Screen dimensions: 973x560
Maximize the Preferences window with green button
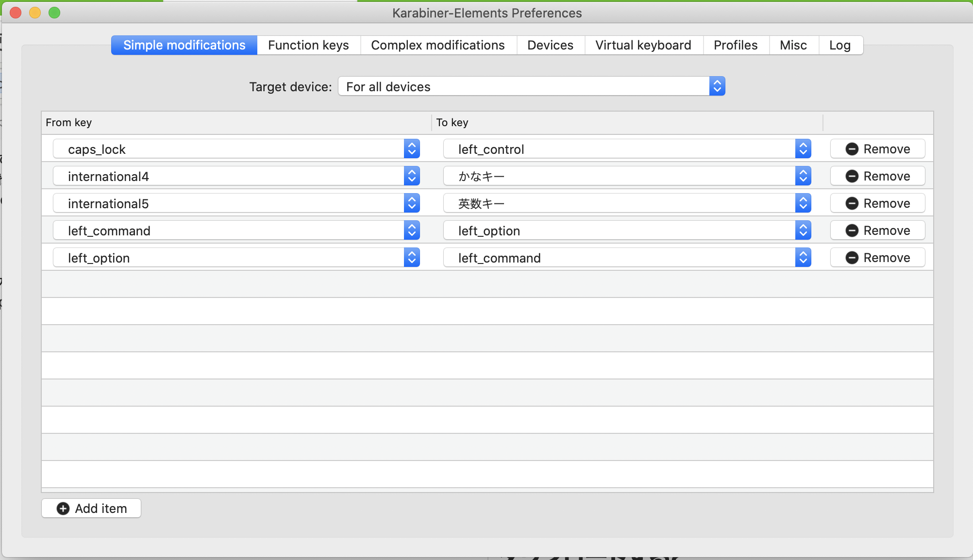click(54, 13)
